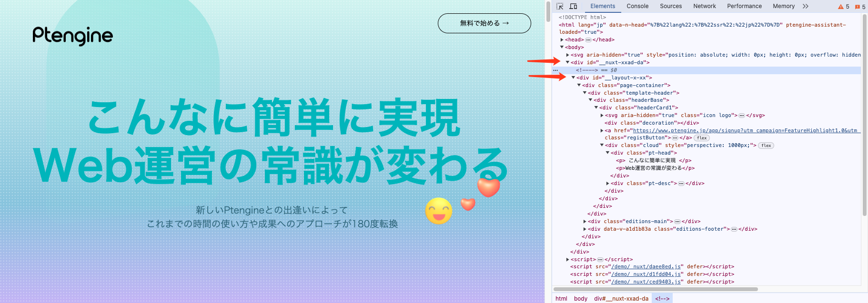Open the more tabs chevron in DevTools
Image resolution: width=868 pixels, height=303 pixels.
pos(806,6)
